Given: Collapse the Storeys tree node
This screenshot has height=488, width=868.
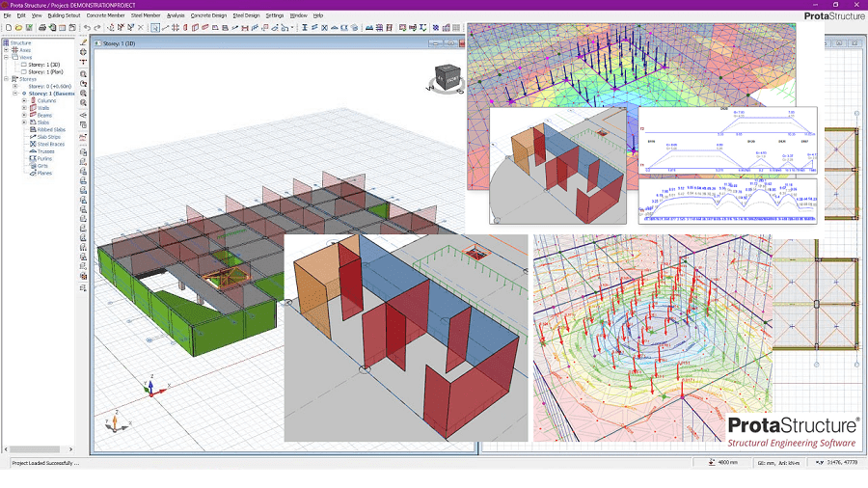Looking at the screenshot, I should (6, 79).
